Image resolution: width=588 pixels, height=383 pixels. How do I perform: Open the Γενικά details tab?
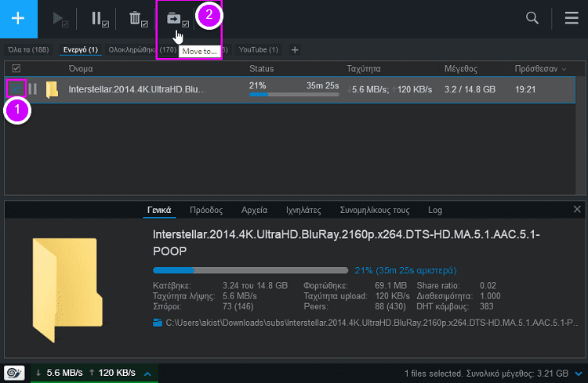tap(159, 210)
